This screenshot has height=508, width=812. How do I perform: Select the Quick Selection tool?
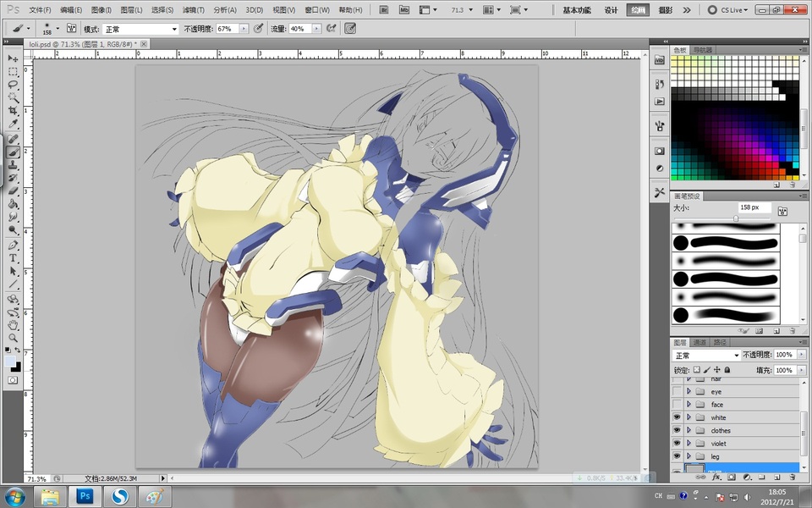(x=13, y=97)
